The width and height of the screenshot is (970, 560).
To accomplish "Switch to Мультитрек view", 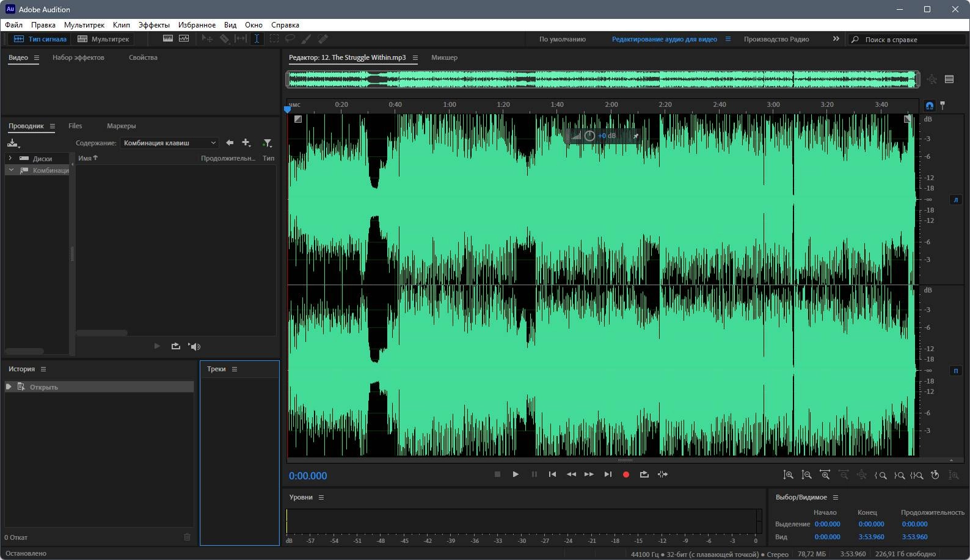I will [103, 39].
